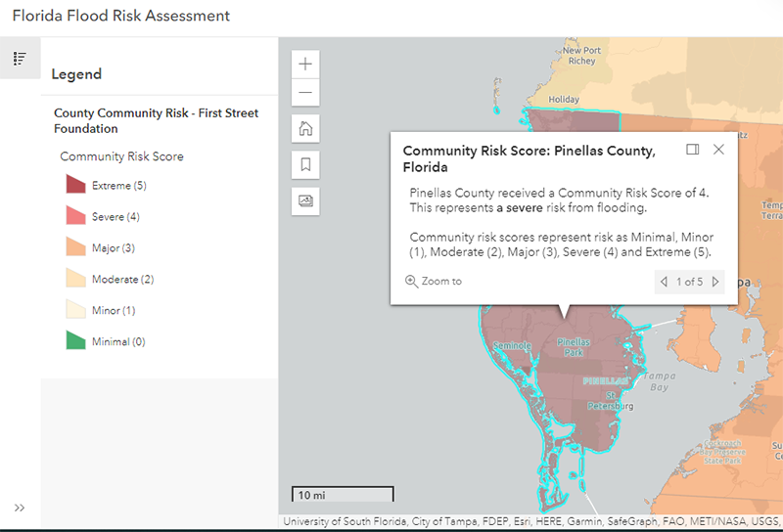Screen dimensions: 783x532
Task: Toggle the Legend panel icon in sidebar
Action: click(20, 59)
